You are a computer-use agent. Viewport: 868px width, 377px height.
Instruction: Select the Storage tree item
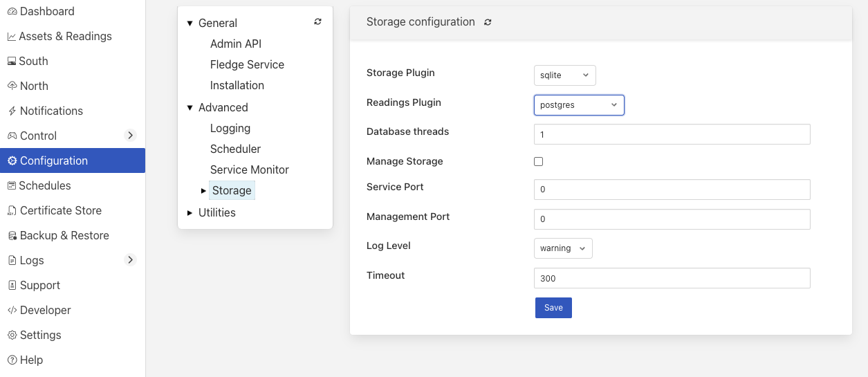pos(232,190)
